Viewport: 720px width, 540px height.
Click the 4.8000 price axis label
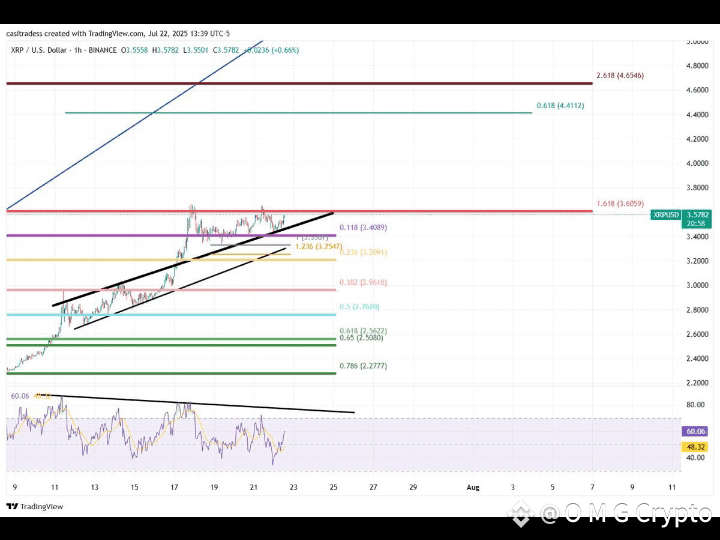pyautogui.click(x=697, y=66)
